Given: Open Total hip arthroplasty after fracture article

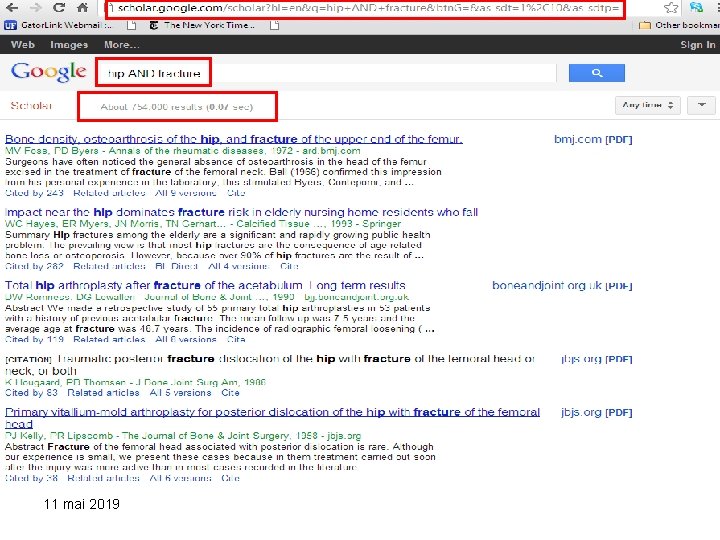Looking at the screenshot, I should pos(205,285).
